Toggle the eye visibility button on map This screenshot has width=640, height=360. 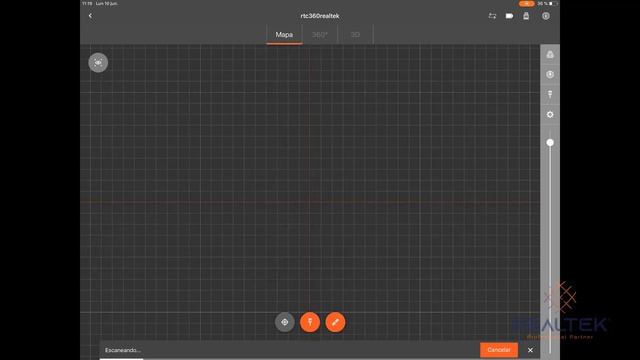[x=98, y=62]
